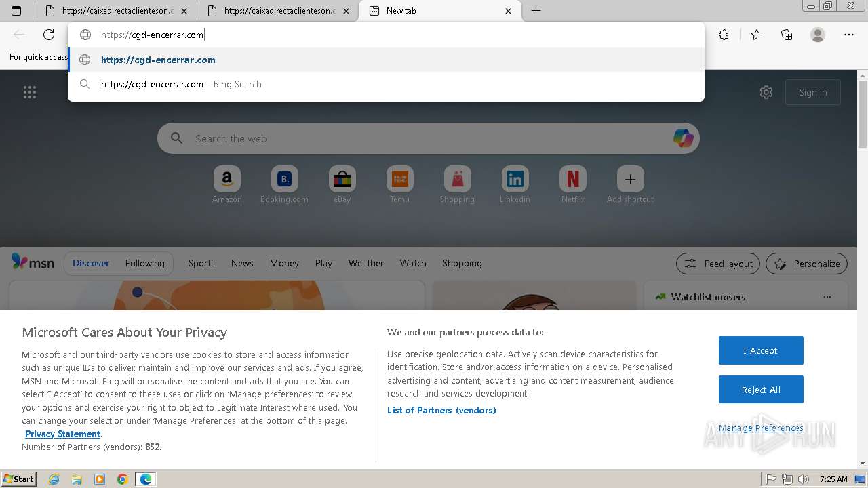Open page settings gear icon
This screenshot has height=488, width=868.
coord(766,92)
